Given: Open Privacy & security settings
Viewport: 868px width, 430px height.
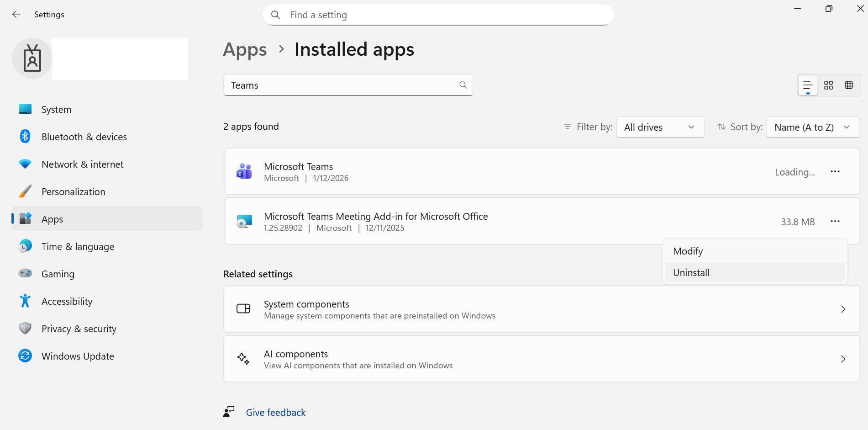Looking at the screenshot, I should (79, 329).
